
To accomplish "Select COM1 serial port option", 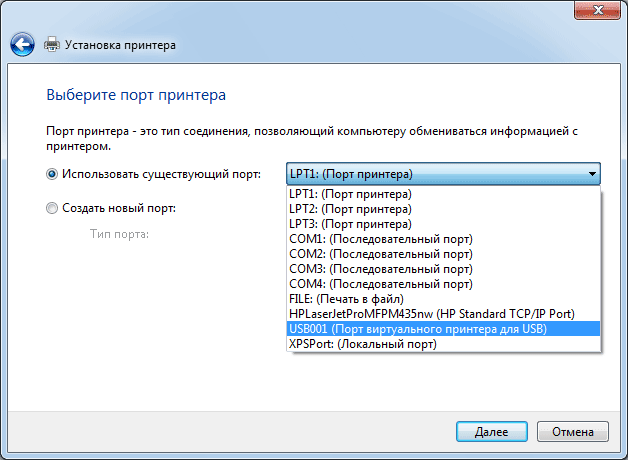I will point(380,239).
